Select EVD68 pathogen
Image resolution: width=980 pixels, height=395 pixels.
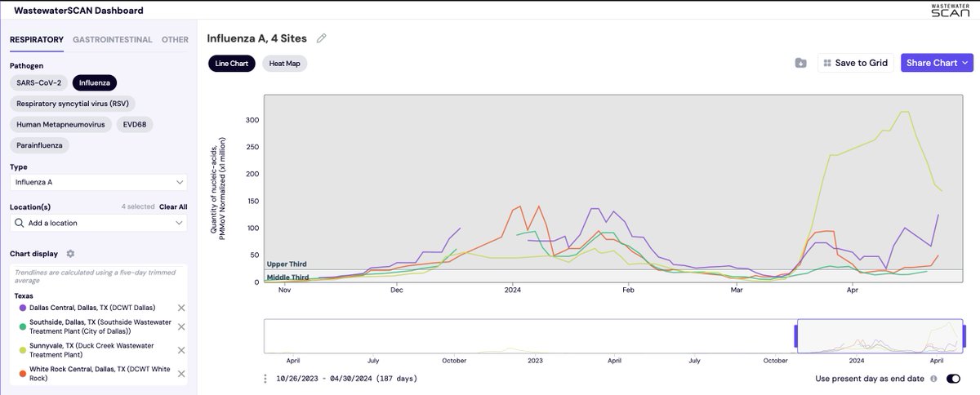(x=134, y=125)
